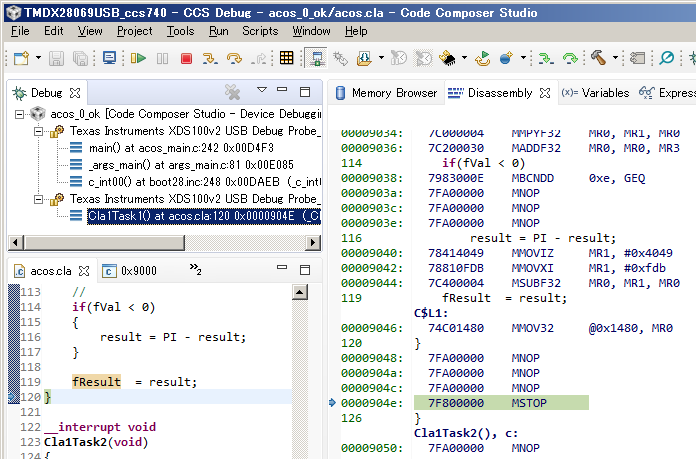Click the Suspend (pause) toolbar icon
696x459 pixels.
tap(163, 58)
